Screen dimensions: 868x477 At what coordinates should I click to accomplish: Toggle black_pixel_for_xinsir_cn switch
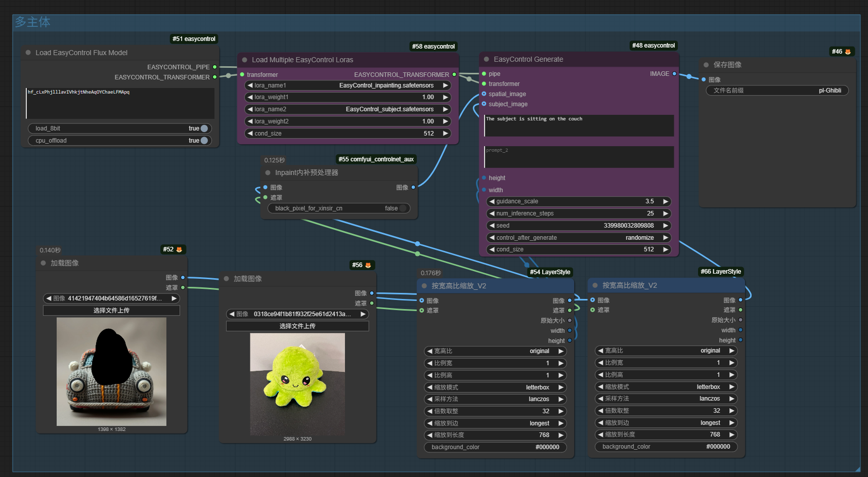403,208
